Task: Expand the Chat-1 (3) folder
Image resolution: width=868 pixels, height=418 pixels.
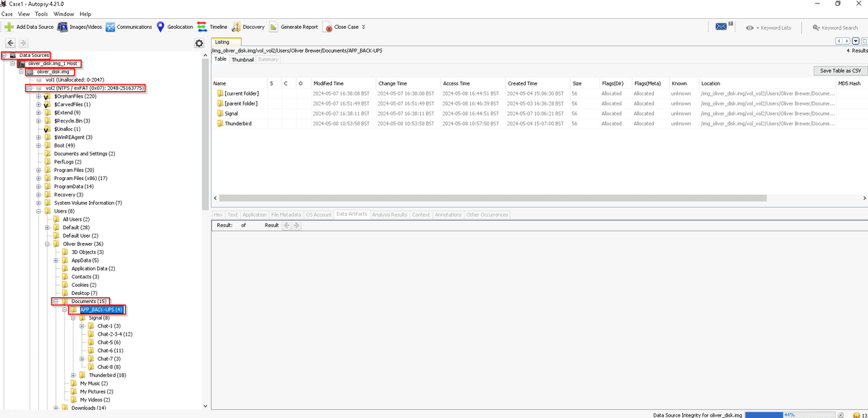Action: (82, 326)
